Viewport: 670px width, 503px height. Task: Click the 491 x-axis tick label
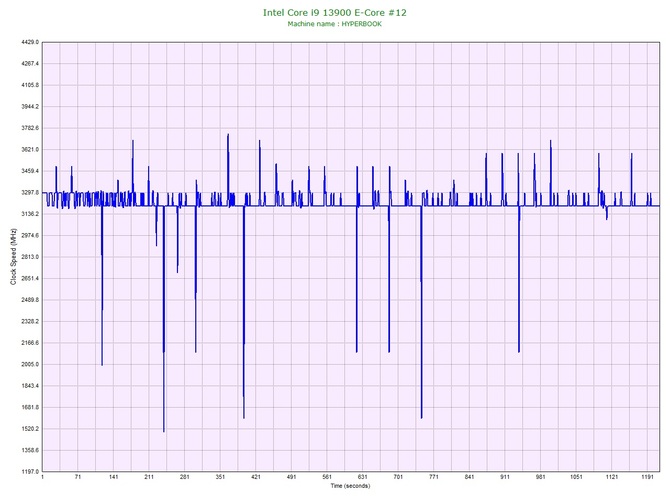tap(291, 477)
